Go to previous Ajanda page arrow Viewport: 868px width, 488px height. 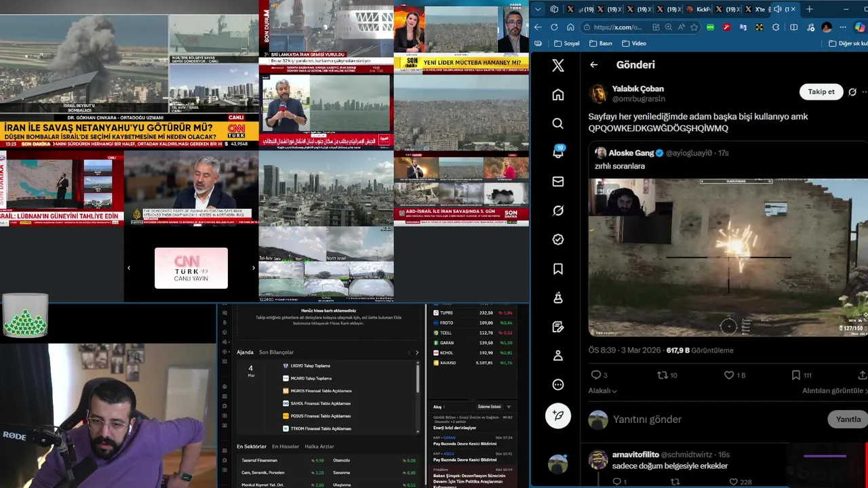click(409, 352)
